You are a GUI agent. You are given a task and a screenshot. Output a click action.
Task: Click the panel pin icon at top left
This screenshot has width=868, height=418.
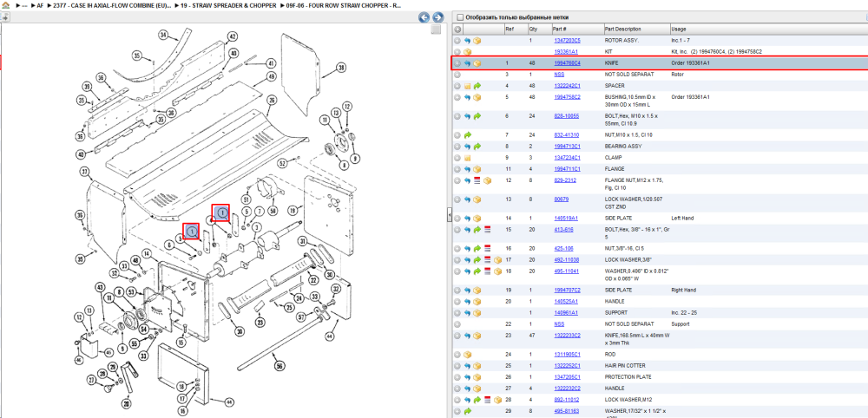point(4,17)
